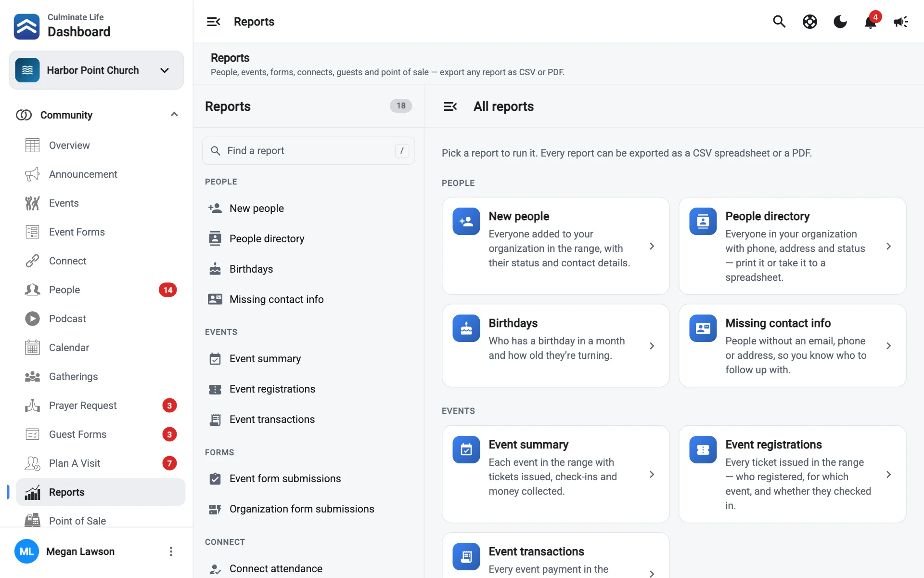The image size is (924, 578).
Task: Open Events sidebar item
Action: [100, 203]
